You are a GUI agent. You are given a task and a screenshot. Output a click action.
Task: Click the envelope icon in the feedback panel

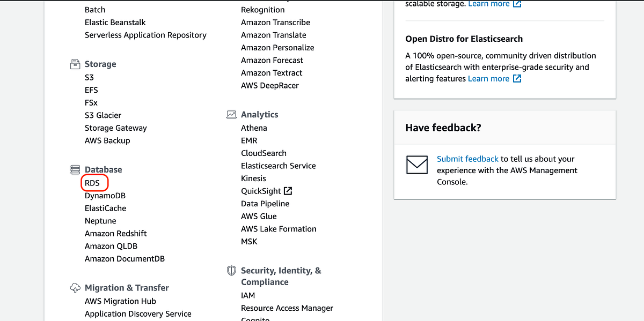[417, 165]
